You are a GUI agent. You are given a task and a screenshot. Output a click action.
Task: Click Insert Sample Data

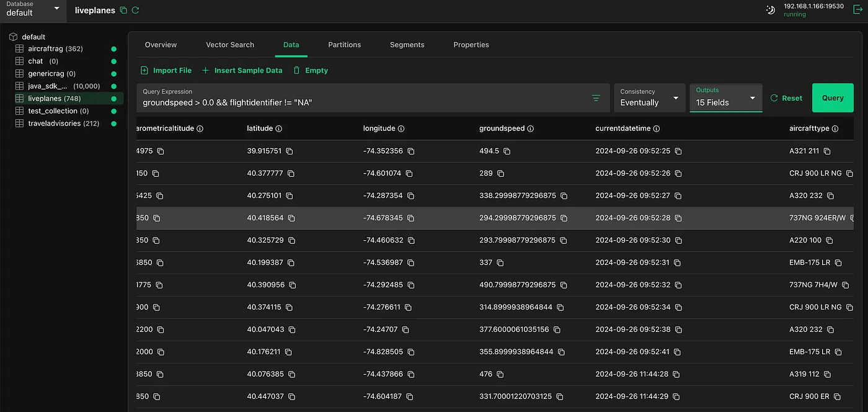[x=242, y=71]
